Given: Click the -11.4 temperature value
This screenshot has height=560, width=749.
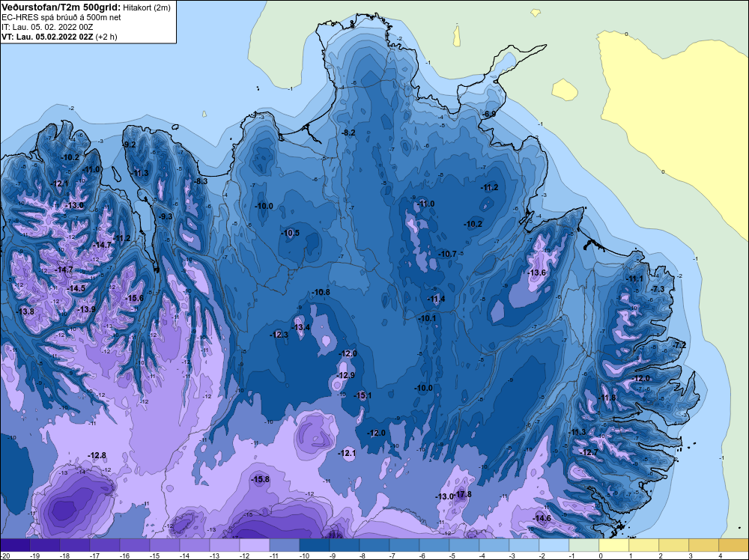Looking at the screenshot, I should tap(436, 299).
